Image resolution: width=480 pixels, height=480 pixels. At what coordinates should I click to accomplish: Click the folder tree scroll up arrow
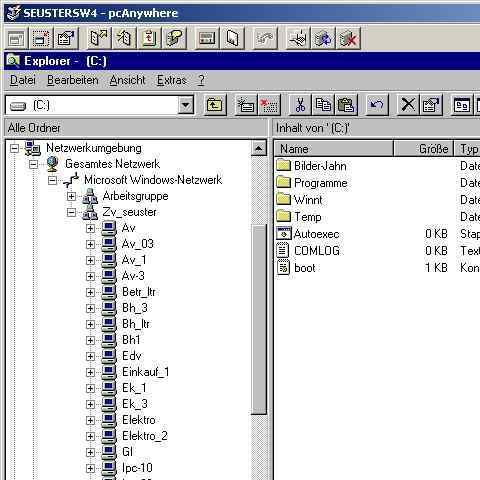259,148
